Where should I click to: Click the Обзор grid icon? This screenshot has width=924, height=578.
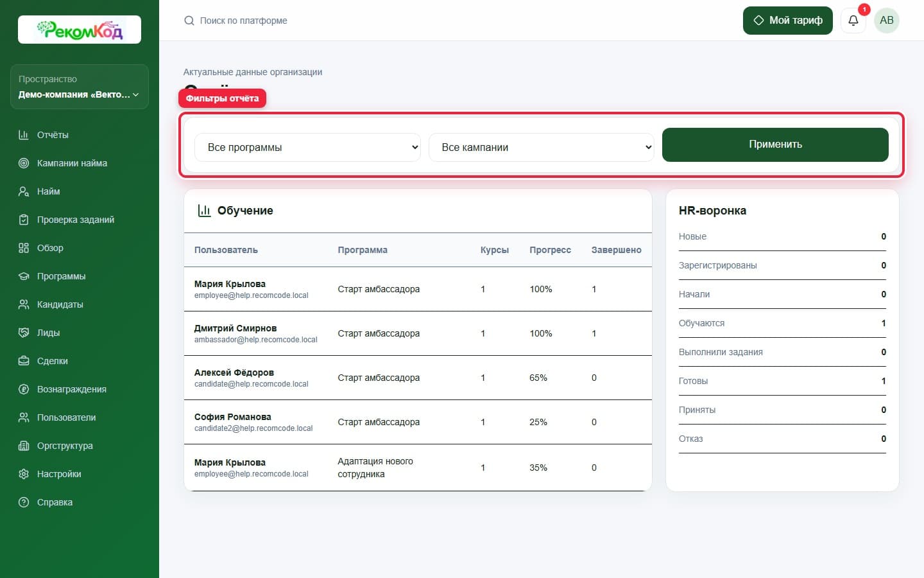tap(24, 248)
